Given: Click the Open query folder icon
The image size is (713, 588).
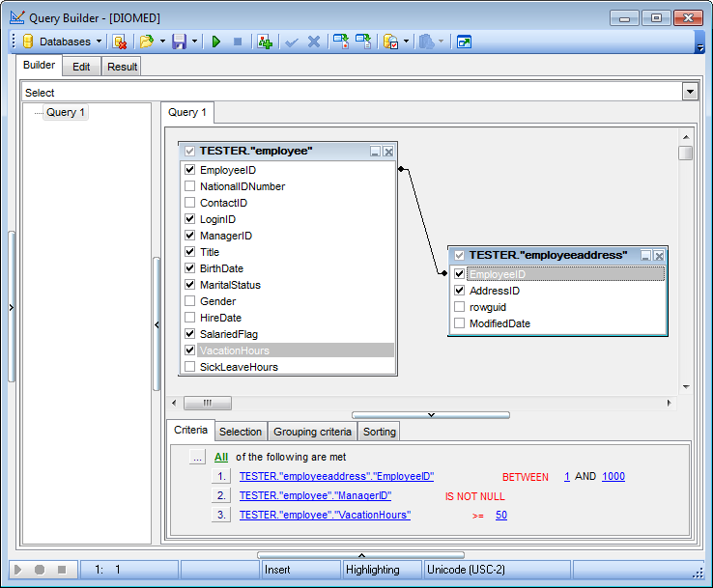Looking at the screenshot, I should (146, 42).
